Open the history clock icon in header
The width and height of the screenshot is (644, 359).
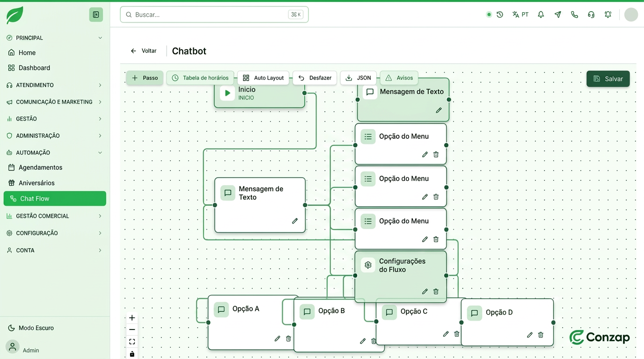(x=500, y=14)
